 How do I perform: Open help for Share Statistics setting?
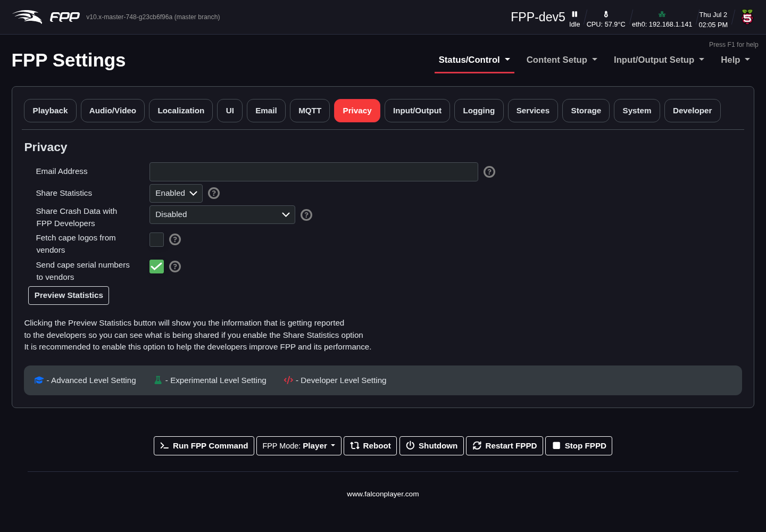pyautogui.click(x=214, y=193)
